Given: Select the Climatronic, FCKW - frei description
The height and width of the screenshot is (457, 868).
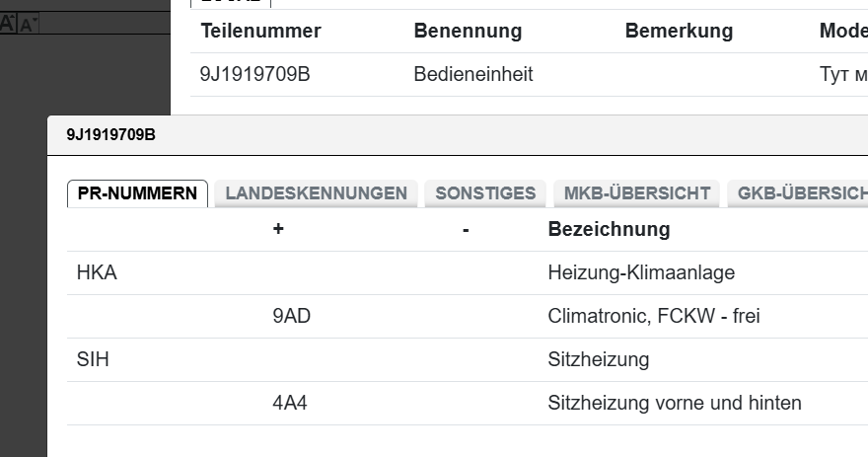Looking at the screenshot, I should [654, 316].
